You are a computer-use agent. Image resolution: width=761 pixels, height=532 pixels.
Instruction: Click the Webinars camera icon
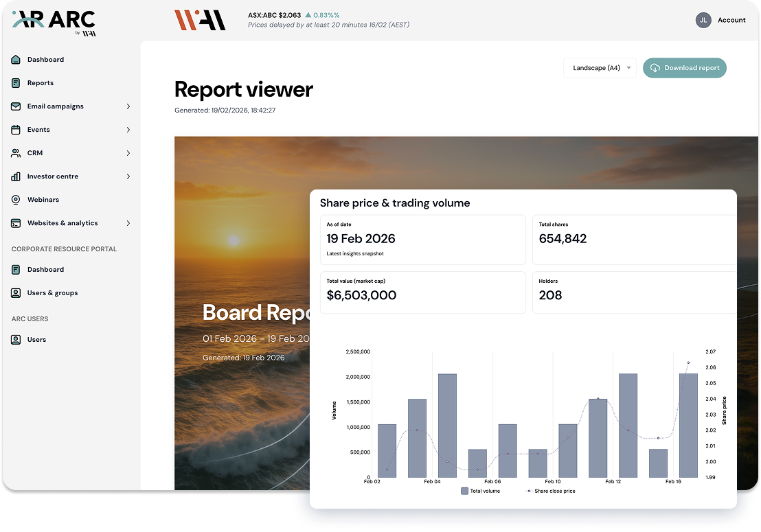tap(16, 200)
